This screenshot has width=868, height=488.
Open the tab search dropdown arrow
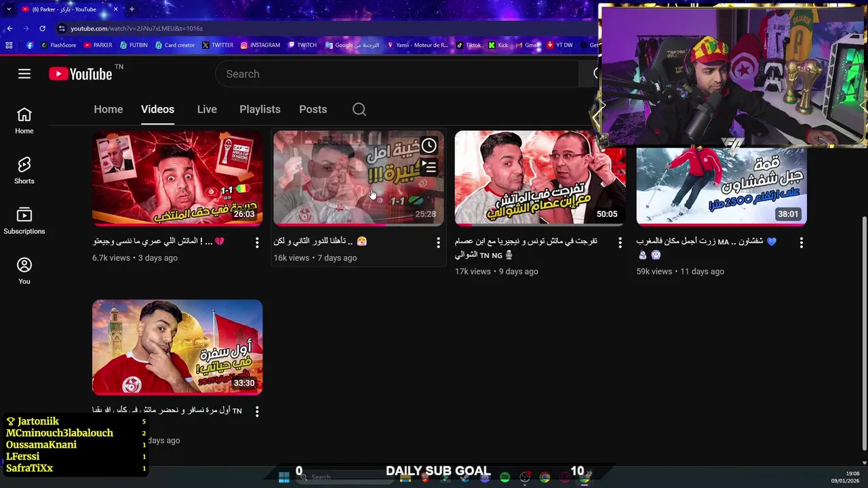coord(9,9)
